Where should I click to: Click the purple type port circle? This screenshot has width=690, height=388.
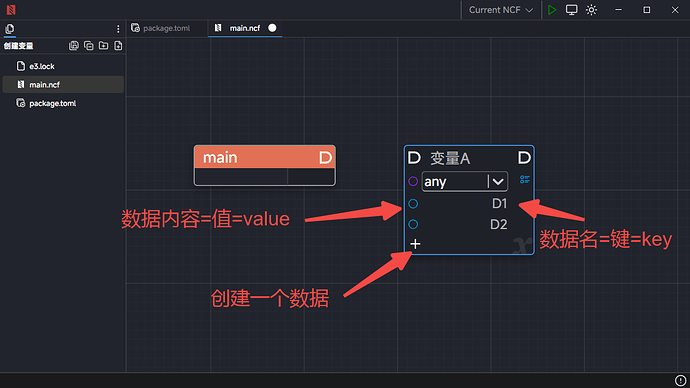413,181
